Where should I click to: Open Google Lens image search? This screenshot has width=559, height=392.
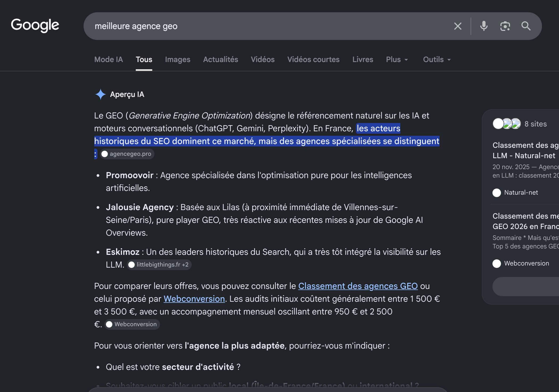click(x=505, y=26)
